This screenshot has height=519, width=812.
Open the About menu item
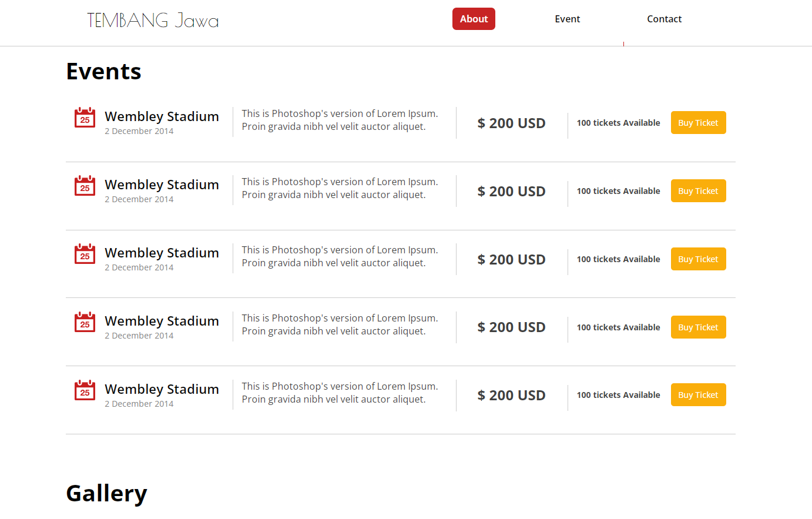point(474,19)
